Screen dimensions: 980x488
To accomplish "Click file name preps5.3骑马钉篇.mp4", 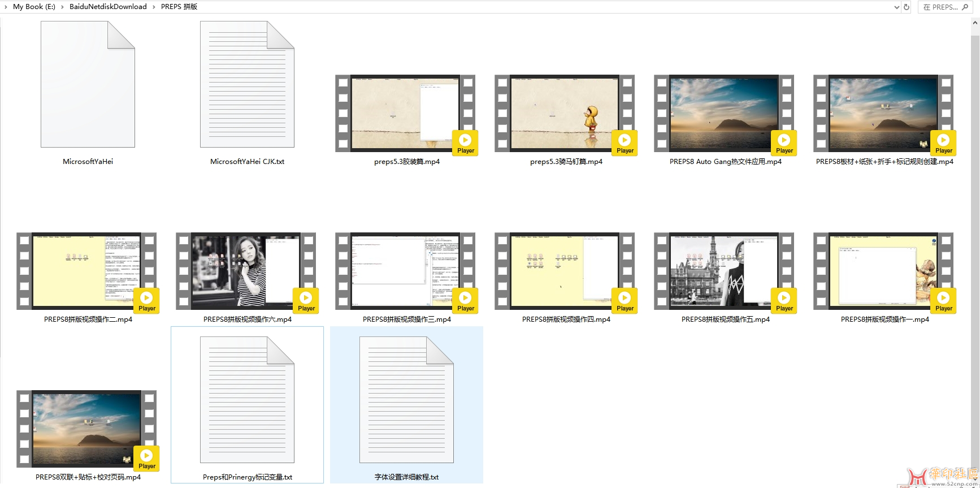I will pyautogui.click(x=566, y=162).
